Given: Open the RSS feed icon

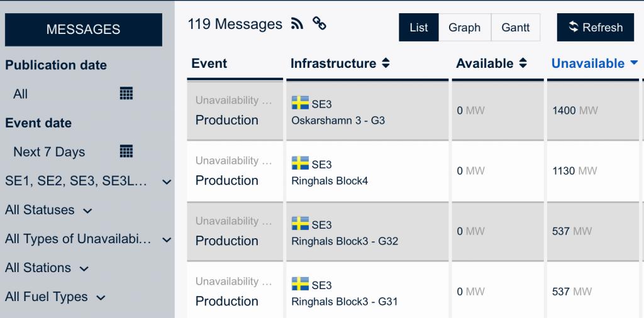Looking at the screenshot, I should point(297,24).
